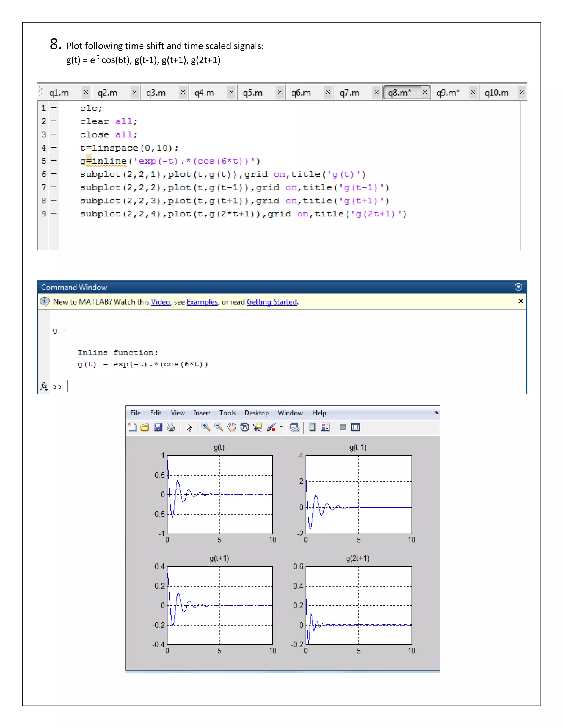The width and height of the screenshot is (563, 728).
Task: Open the Getting Started link
Action: coord(272,302)
